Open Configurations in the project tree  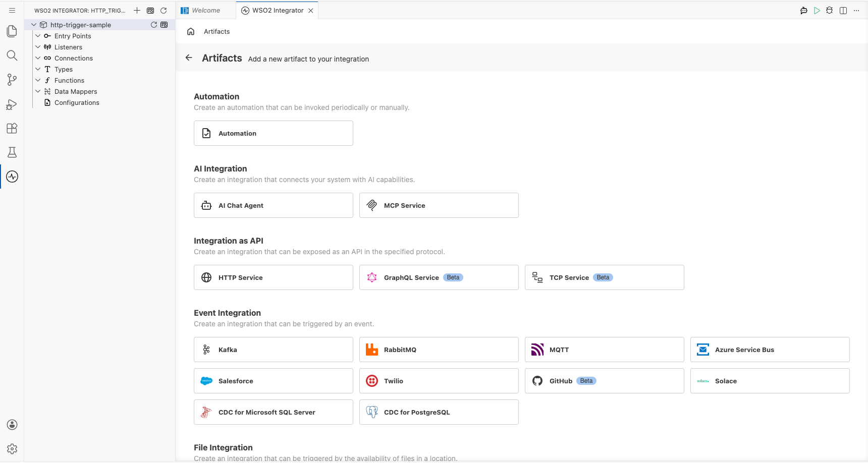[x=77, y=102]
